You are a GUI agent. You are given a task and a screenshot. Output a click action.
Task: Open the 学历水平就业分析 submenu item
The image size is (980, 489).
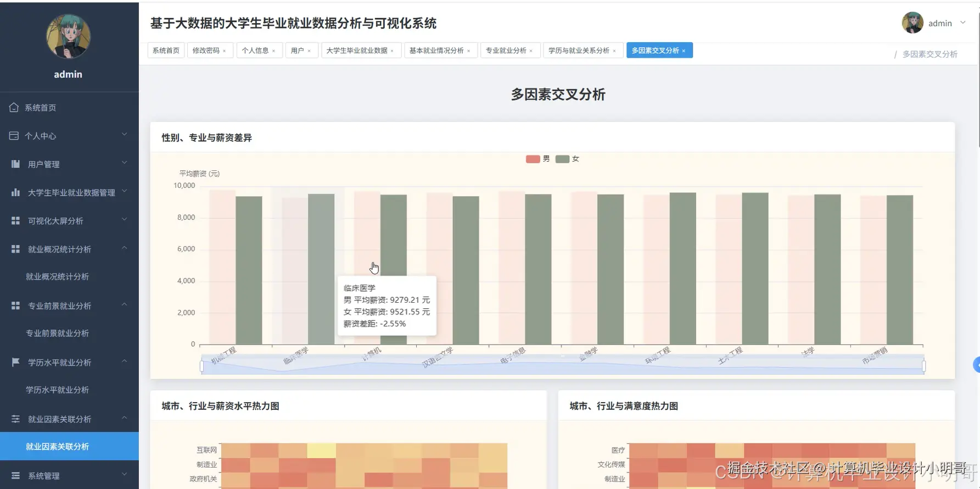click(69, 390)
